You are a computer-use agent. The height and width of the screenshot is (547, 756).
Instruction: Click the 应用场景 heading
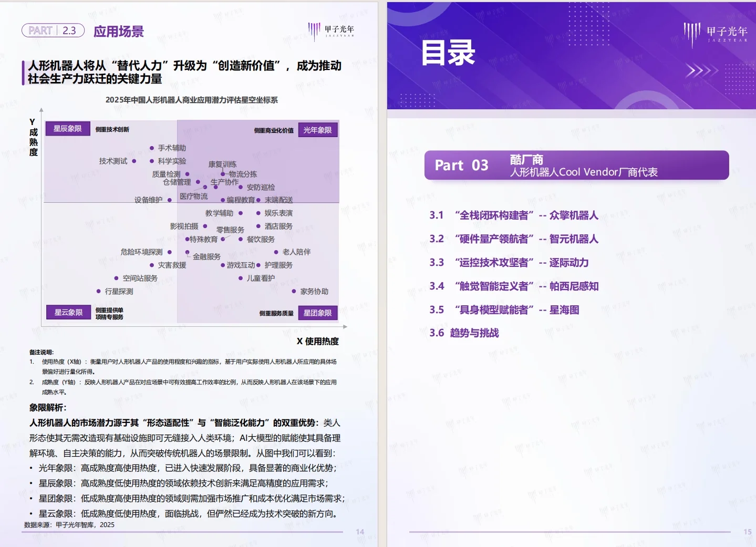click(x=119, y=32)
